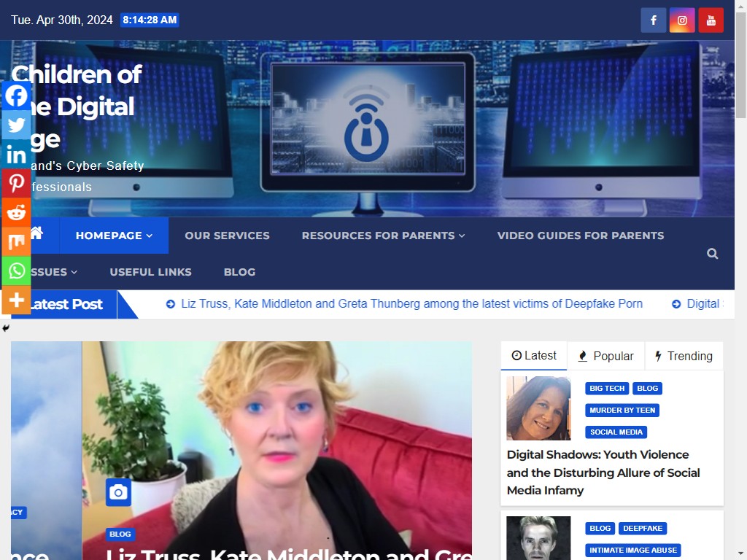Open the Instagram icon in header
The width and height of the screenshot is (747, 560).
(x=682, y=20)
